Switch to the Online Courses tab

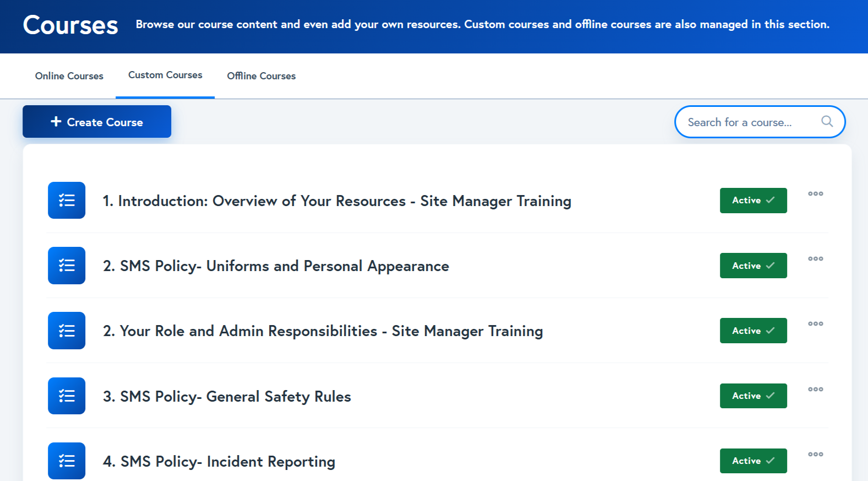69,76
